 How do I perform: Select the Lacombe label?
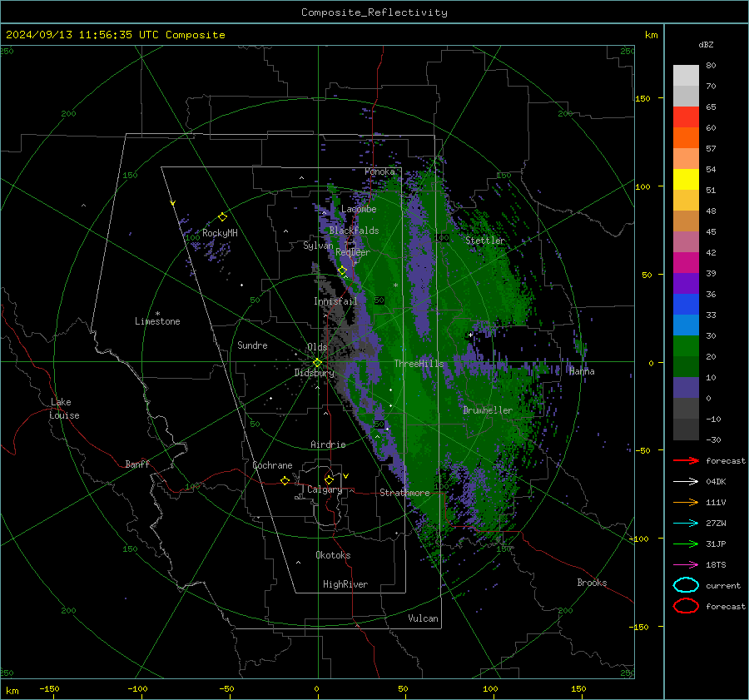(359, 209)
